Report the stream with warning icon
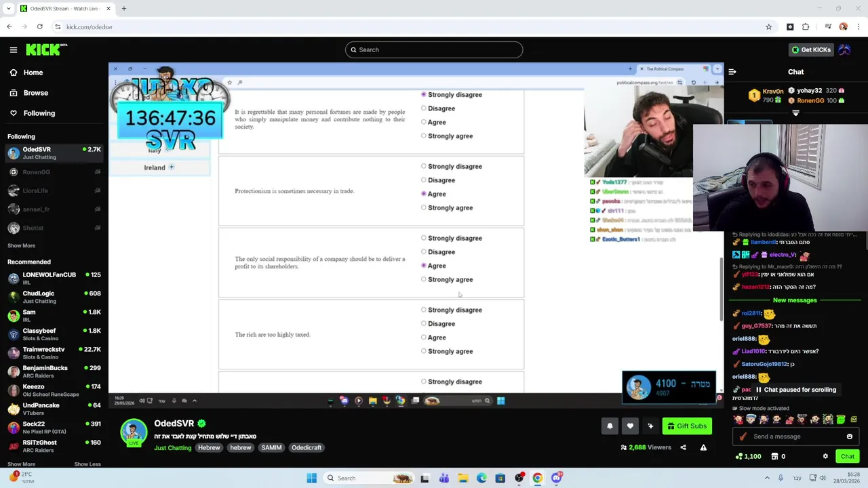 pos(703,447)
